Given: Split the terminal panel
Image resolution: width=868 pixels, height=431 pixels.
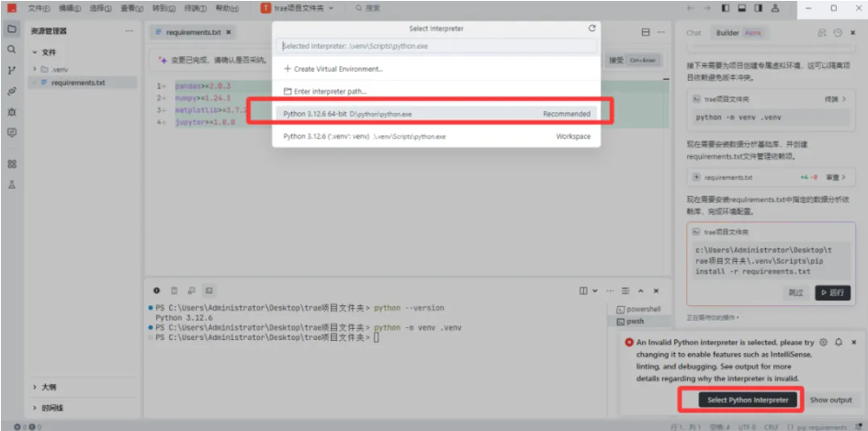Looking at the screenshot, I should pyautogui.click(x=583, y=290).
